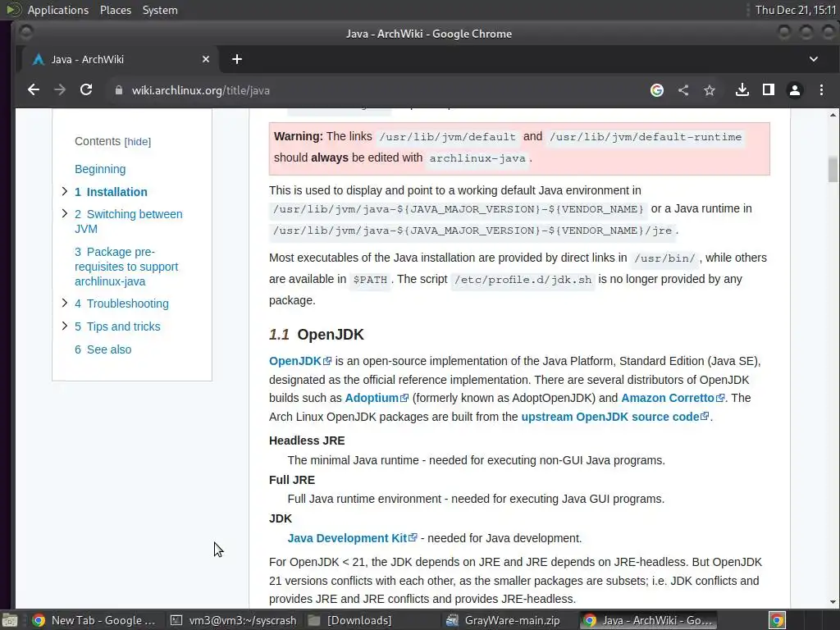Hide the Contents table

[138, 142]
